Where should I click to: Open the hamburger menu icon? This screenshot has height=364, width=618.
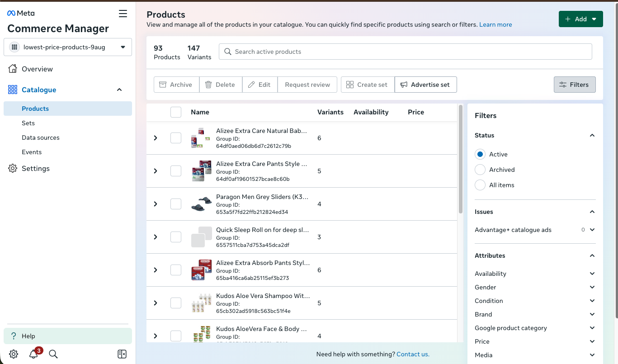pos(123,14)
